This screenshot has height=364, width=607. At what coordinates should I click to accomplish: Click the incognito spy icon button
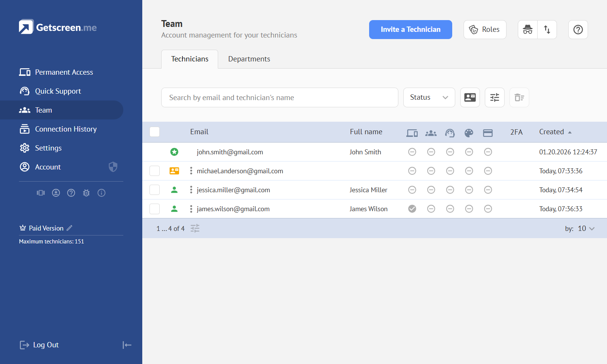coord(528,30)
